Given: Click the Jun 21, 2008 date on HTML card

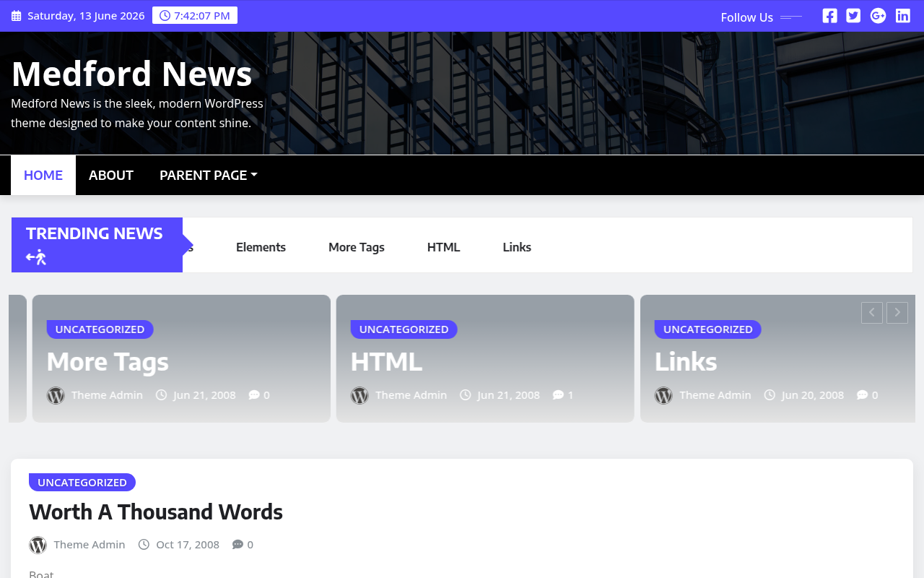Looking at the screenshot, I should coord(508,395).
